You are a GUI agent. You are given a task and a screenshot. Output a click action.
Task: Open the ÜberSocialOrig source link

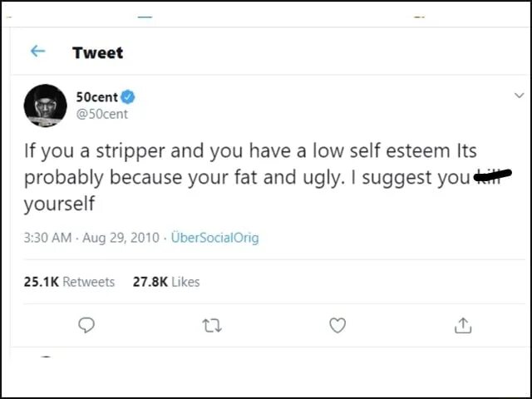(214, 238)
